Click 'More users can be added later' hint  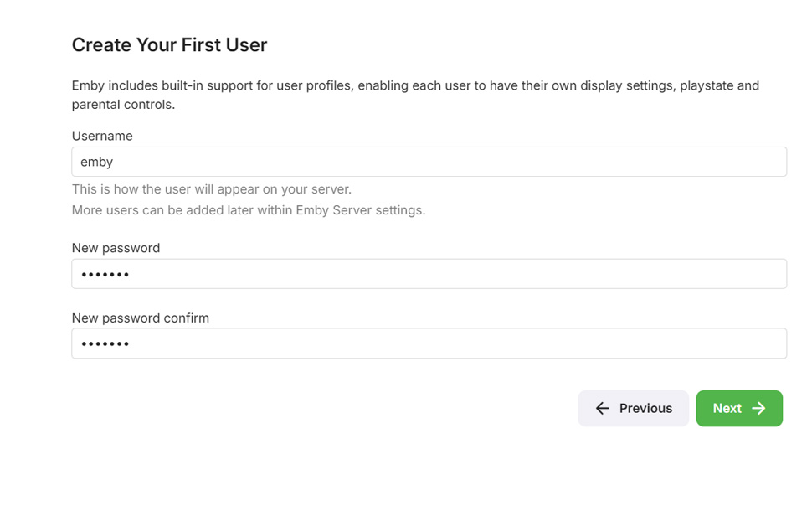coord(248,210)
